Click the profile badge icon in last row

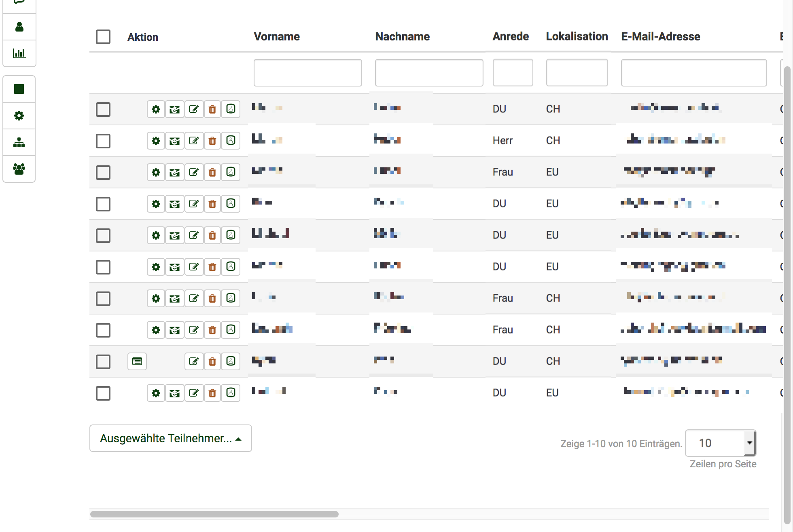(x=231, y=393)
